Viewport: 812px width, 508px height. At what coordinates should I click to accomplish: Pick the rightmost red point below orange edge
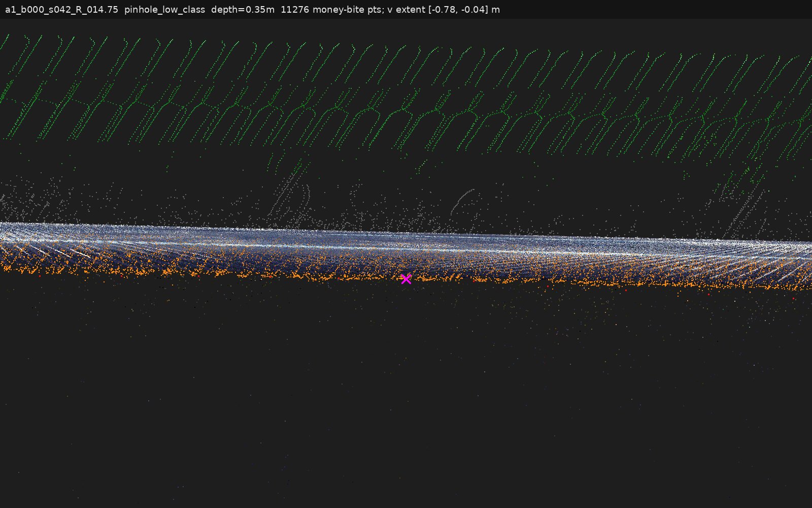click(794, 299)
